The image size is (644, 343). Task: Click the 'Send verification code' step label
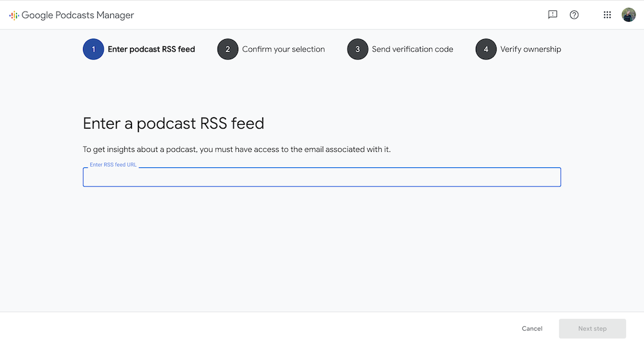(412, 50)
